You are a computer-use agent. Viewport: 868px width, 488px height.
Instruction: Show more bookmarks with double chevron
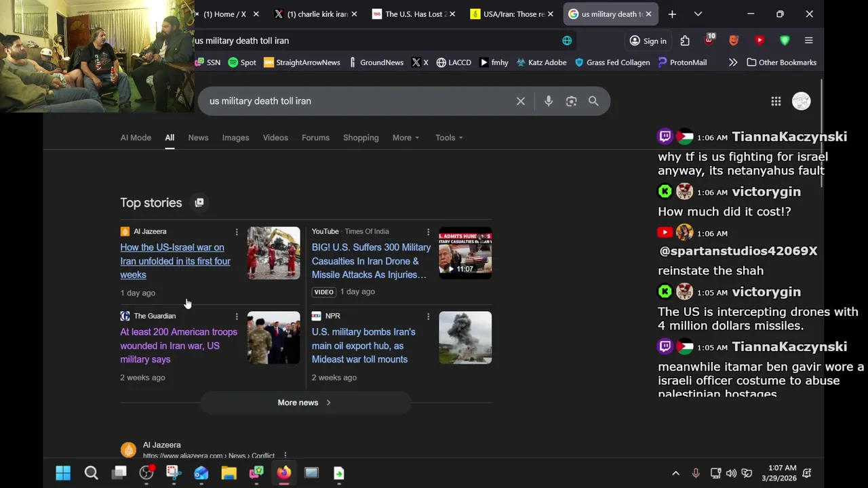pos(733,62)
